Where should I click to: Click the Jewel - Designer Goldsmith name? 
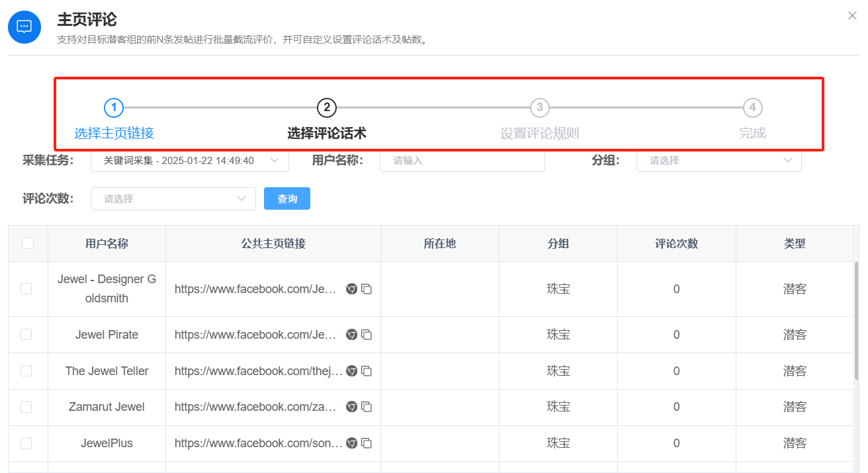click(107, 289)
